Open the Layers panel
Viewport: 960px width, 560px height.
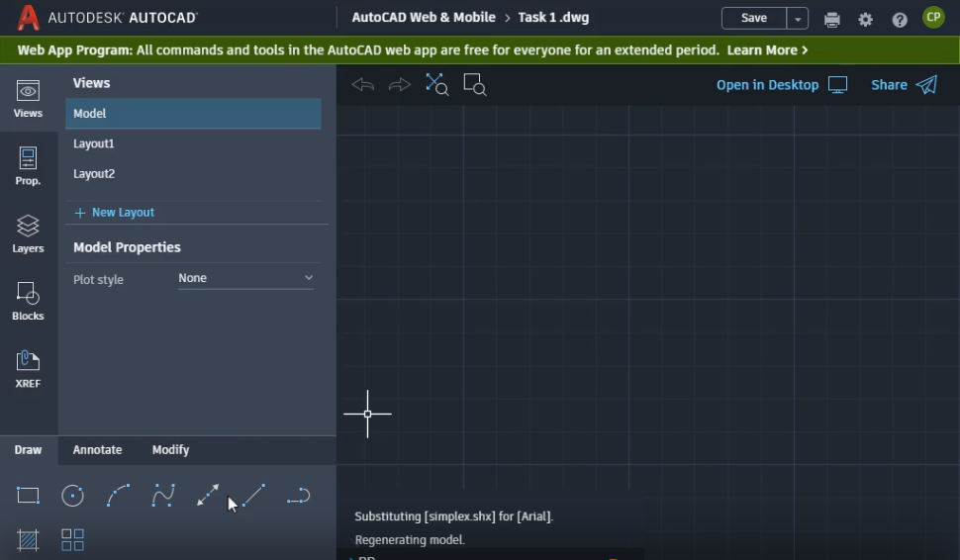28,233
